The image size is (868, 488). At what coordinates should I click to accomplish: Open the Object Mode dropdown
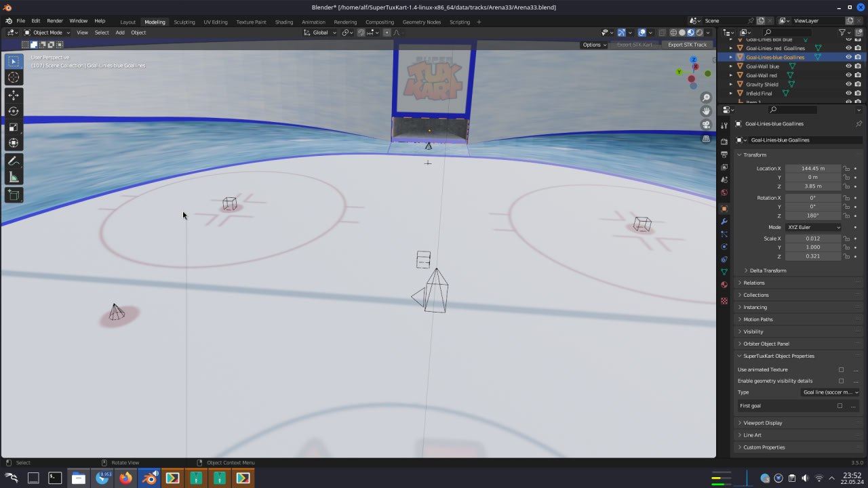coord(47,33)
